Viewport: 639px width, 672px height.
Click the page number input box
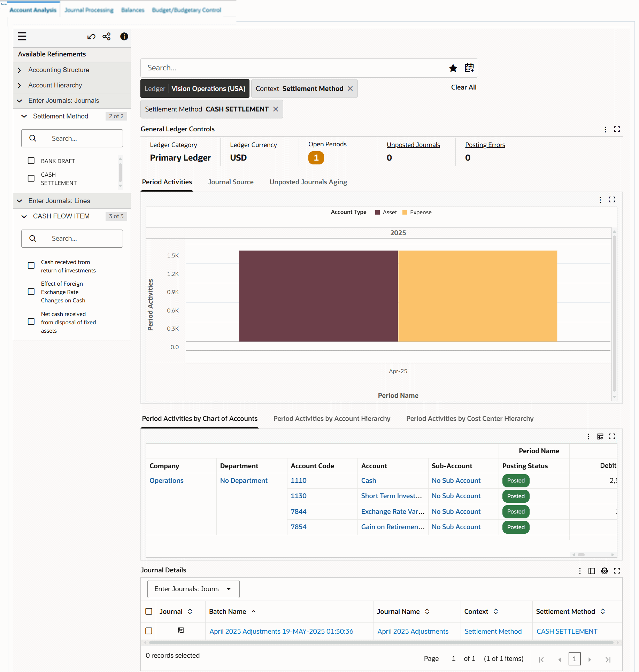575,659
